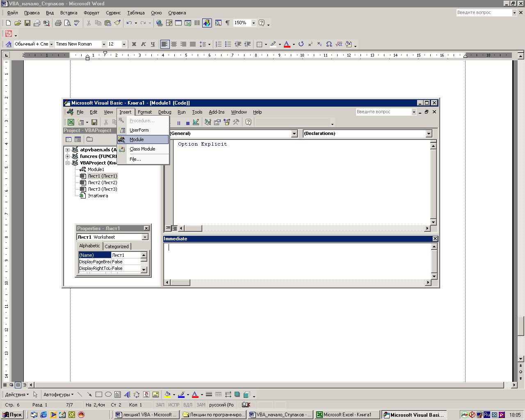Toggle Bold (Ж) formatting

pyautogui.click(x=134, y=44)
